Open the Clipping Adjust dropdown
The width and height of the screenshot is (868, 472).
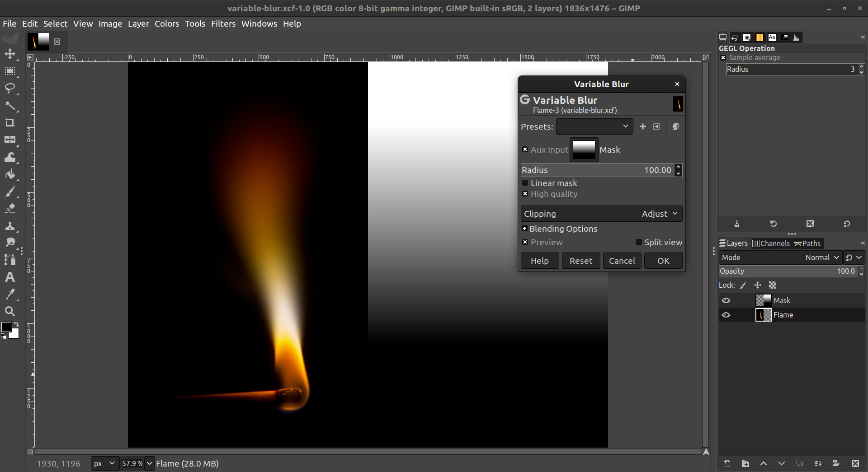(659, 214)
